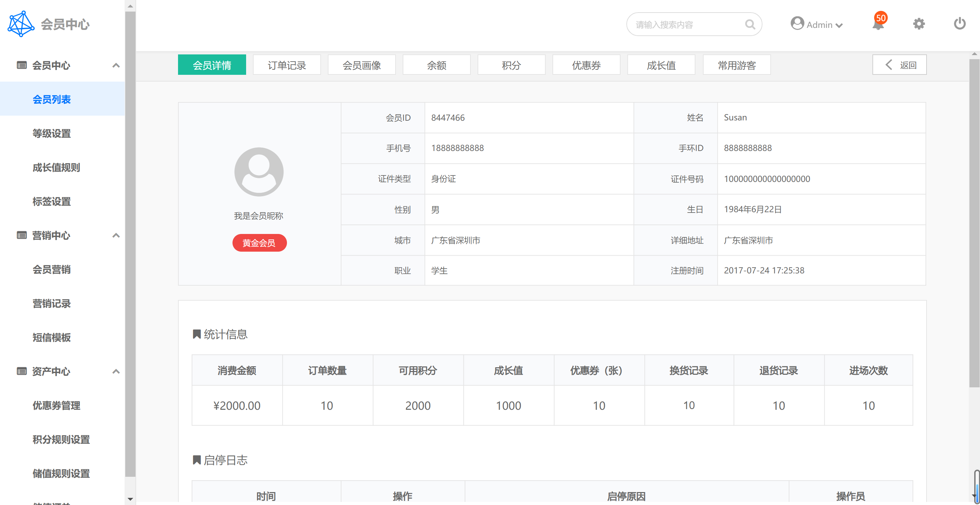
Task: Click the 黄金会员 badge
Action: coord(259,243)
